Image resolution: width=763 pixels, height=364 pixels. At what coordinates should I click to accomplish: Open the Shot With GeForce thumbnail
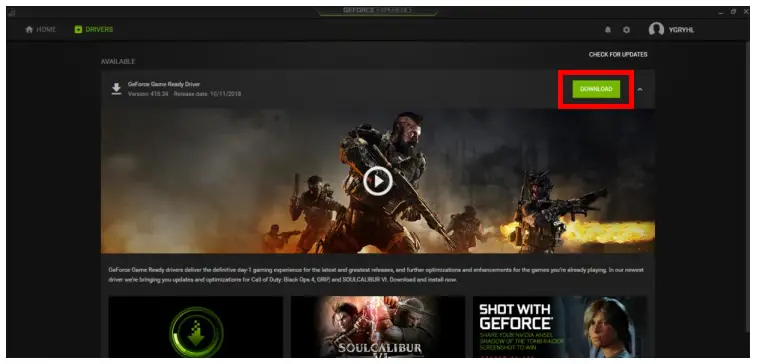tap(560, 327)
